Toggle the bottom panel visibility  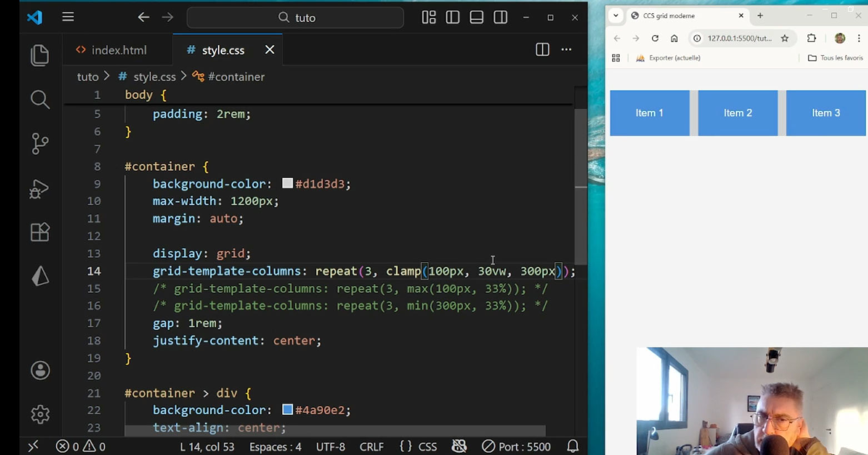coord(476,17)
